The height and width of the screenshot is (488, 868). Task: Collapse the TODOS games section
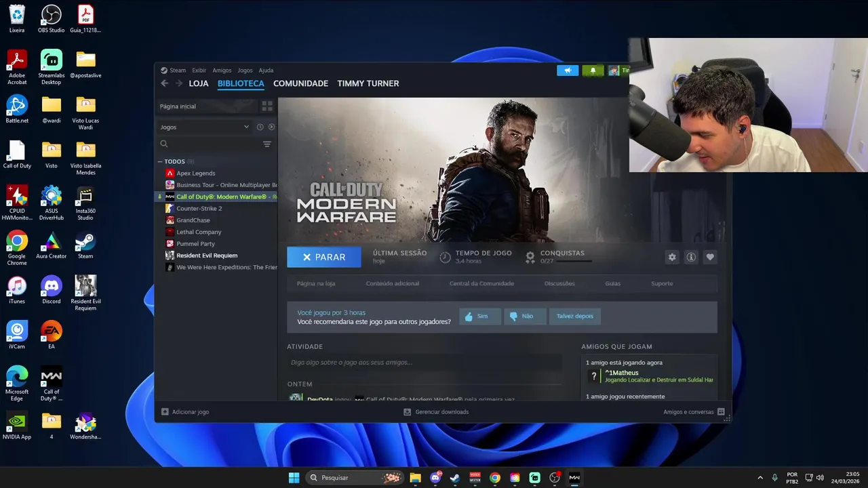(x=160, y=161)
